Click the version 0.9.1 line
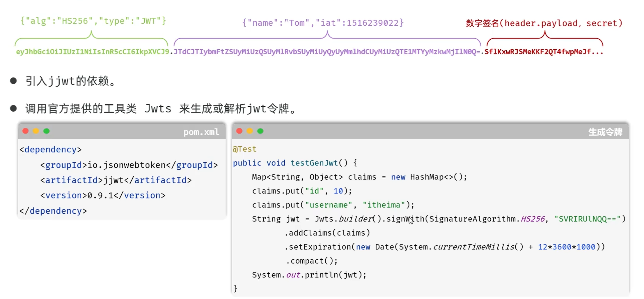The height and width of the screenshot is (299, 644). pos(103,195)
